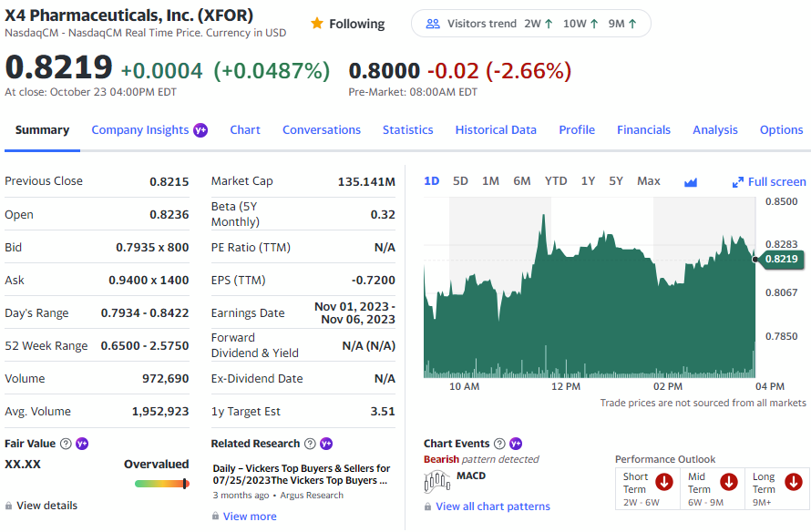Image resolution: width=811 pixels, height=532 pixels.
Task: Click the 1y Target Est value 3.51
Action: [383, 412]
